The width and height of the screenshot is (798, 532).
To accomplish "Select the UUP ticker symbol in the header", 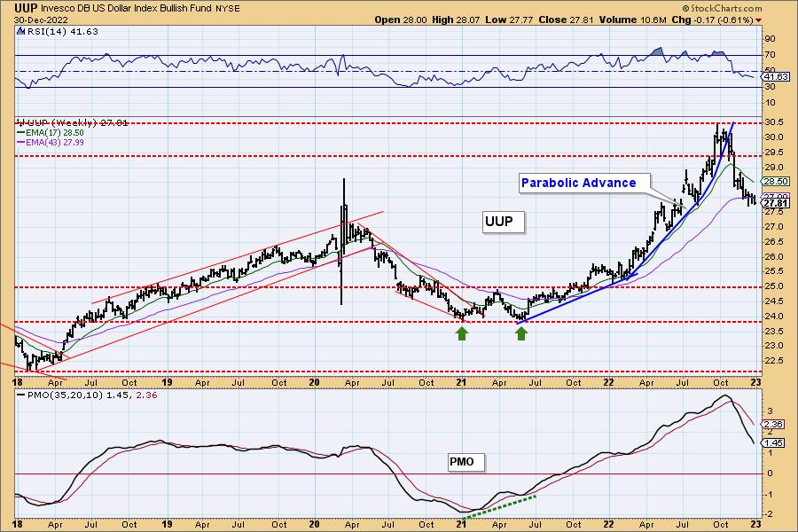I will 26,8.
